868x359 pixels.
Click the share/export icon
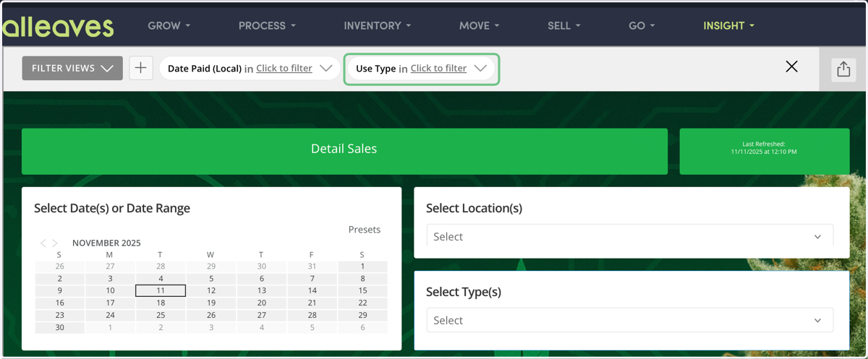(843, 69)
